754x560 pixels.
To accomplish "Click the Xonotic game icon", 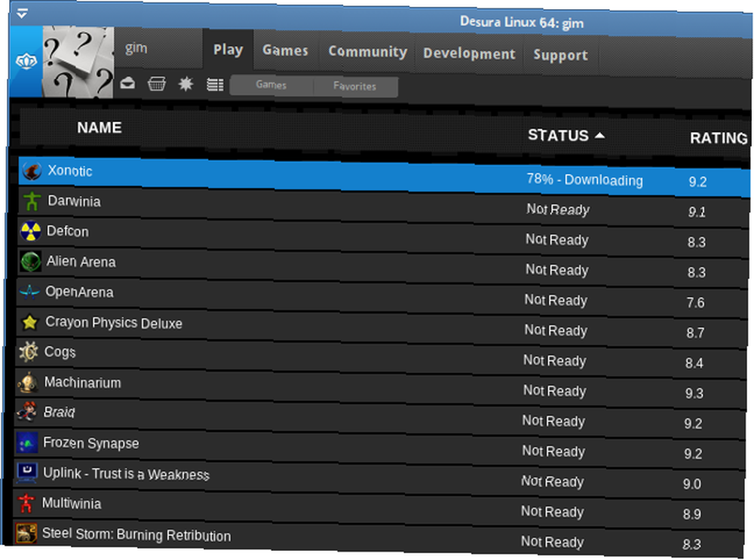I will (32, 171).
